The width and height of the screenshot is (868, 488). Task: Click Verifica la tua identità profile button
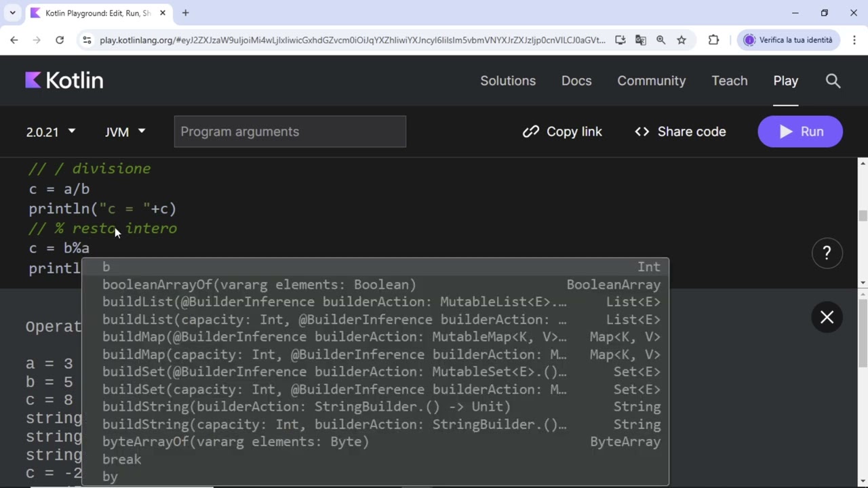point(789,40)
